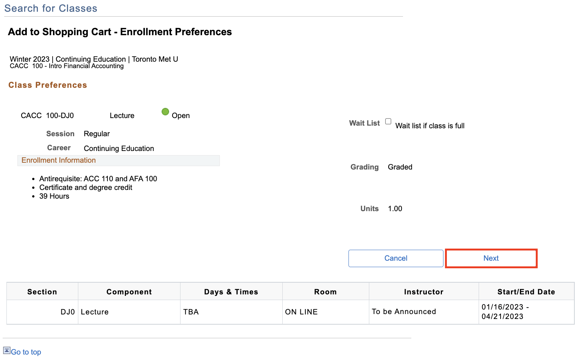Click the green Open status icon
Viewport: 588px width, 364px height.
click(x=165, y=112)
